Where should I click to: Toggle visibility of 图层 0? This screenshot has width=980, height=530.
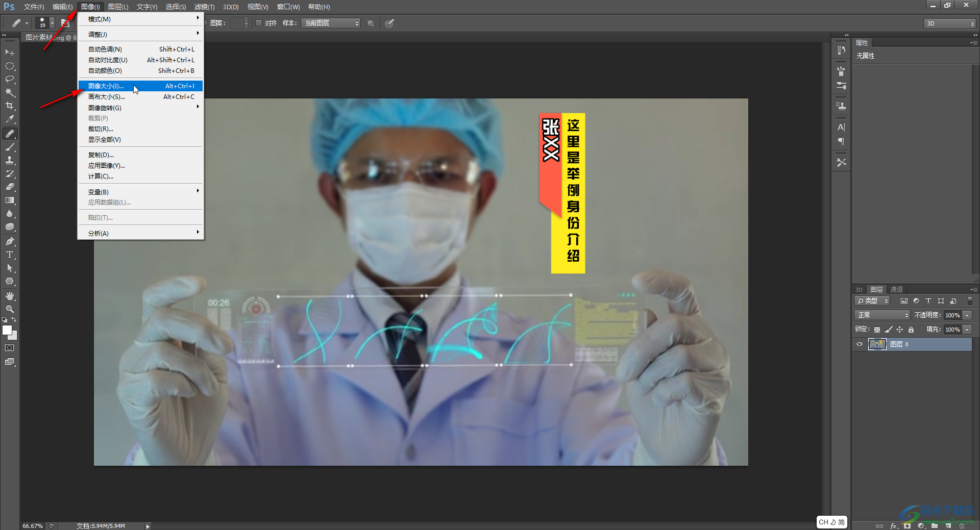pyautogui.click(x=860, y=344)
